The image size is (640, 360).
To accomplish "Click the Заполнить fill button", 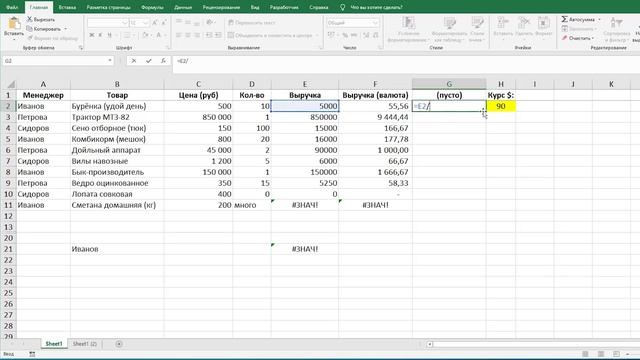I will click(579, 29).
